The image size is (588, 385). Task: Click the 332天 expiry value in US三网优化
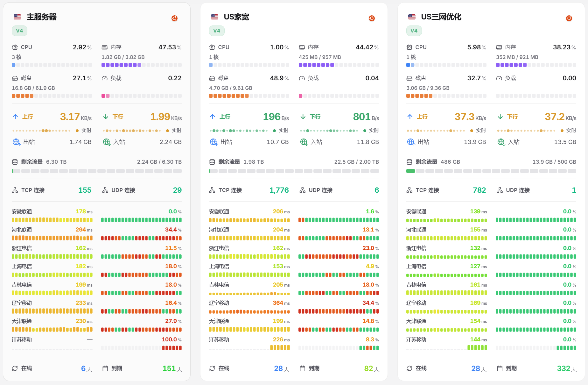tap(567, 368)
